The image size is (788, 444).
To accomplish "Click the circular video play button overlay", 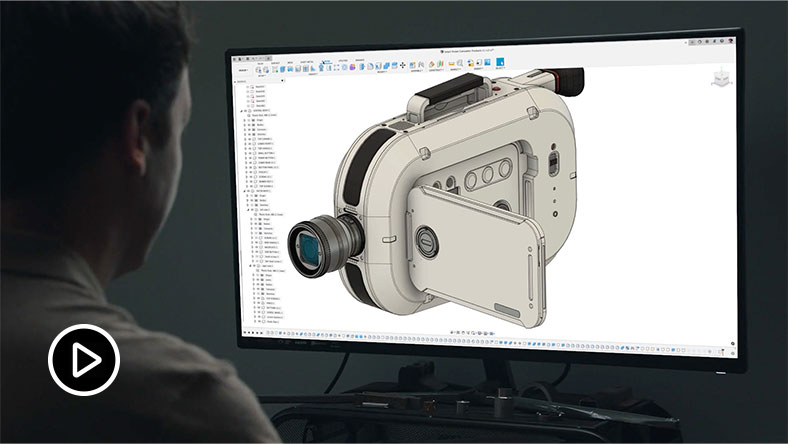I will click(x=83, y=358).
